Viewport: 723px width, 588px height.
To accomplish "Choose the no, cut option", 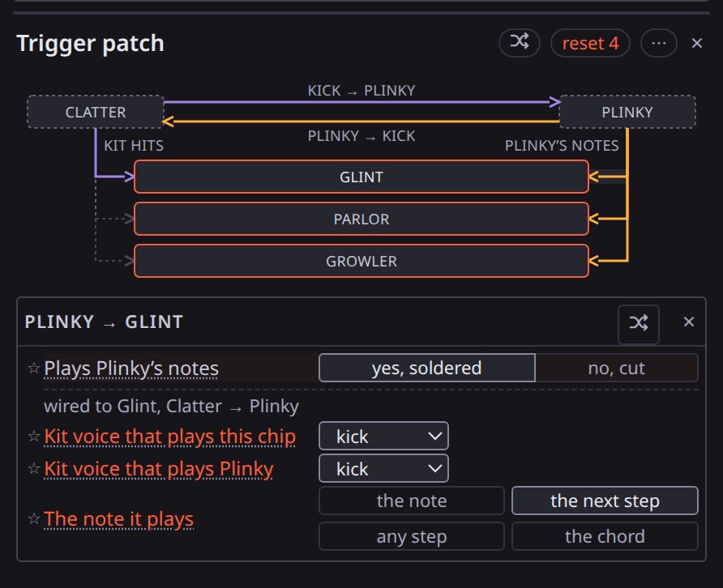I will [x=617, y=368].
